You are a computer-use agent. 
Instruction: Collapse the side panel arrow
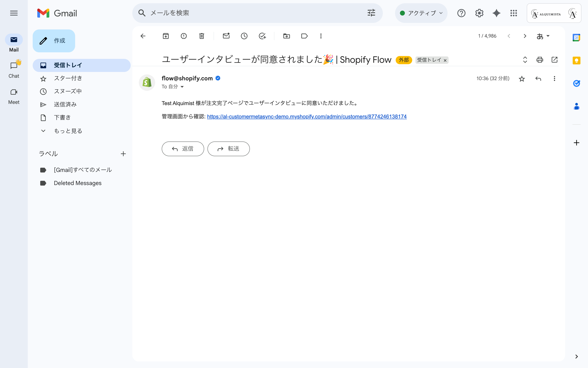tap(576, 357)
